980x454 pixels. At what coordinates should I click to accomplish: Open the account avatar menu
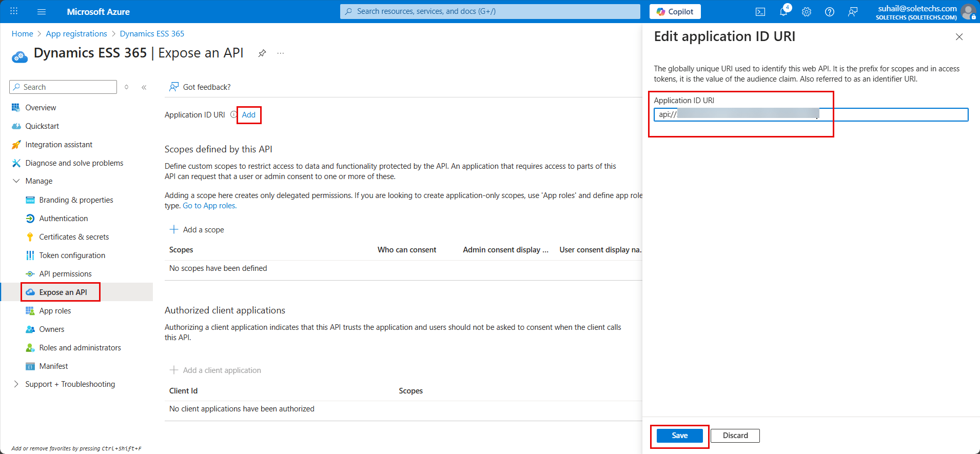(969, 11)
